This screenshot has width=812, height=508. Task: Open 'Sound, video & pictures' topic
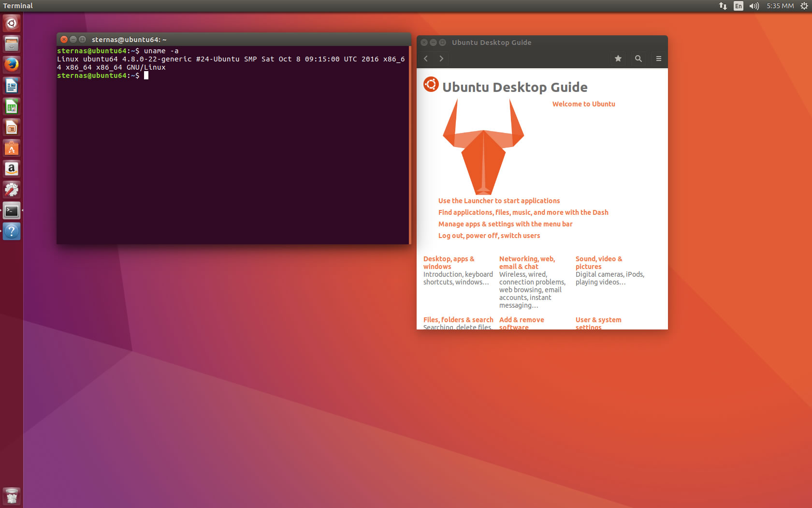coord(599,263)
